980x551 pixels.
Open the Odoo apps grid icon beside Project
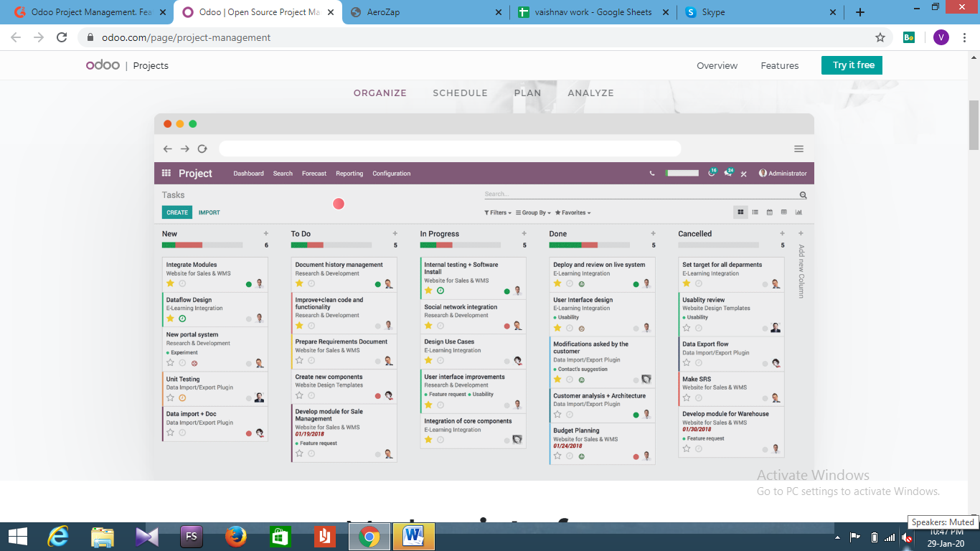point(166,173)
